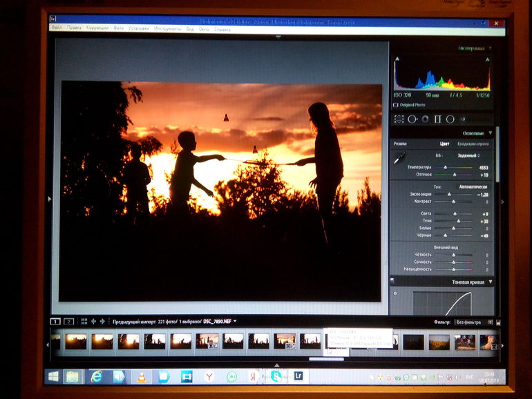The width and height of the screenshot is (532, 399).
Task: Open VLC player from the taskbar
Action: point(141,376)
